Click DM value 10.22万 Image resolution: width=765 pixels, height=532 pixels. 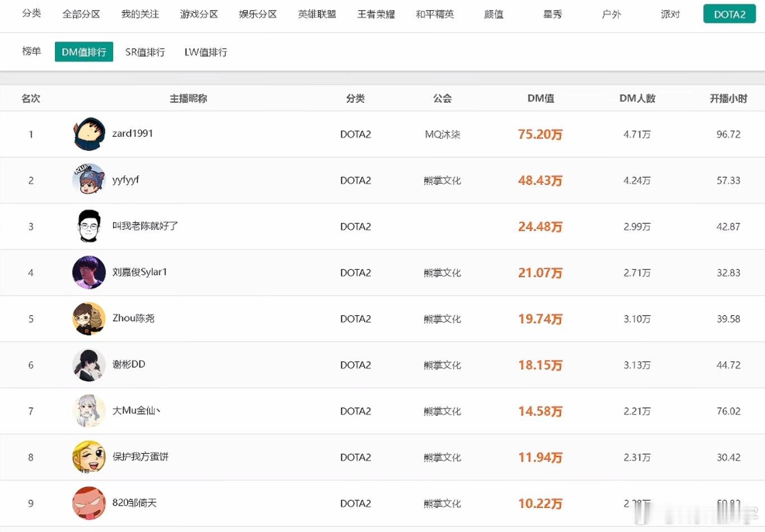tap(540, 503)
